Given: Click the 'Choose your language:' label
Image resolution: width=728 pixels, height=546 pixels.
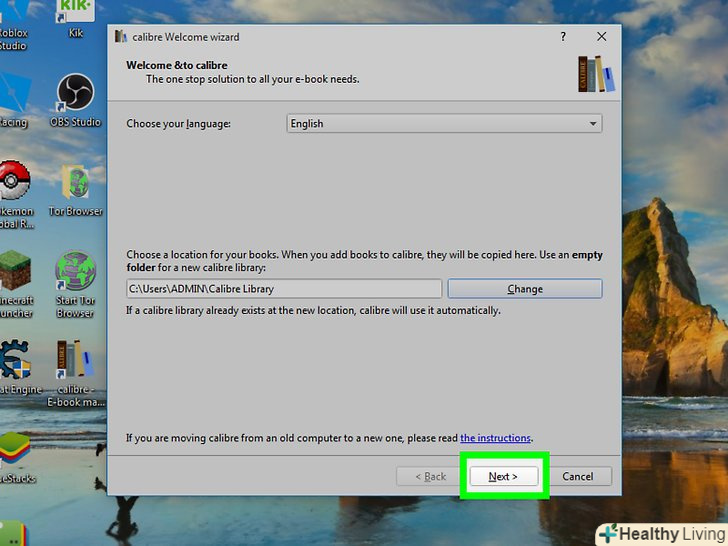Looking at the screenshot, I should (x=178, y=124).
